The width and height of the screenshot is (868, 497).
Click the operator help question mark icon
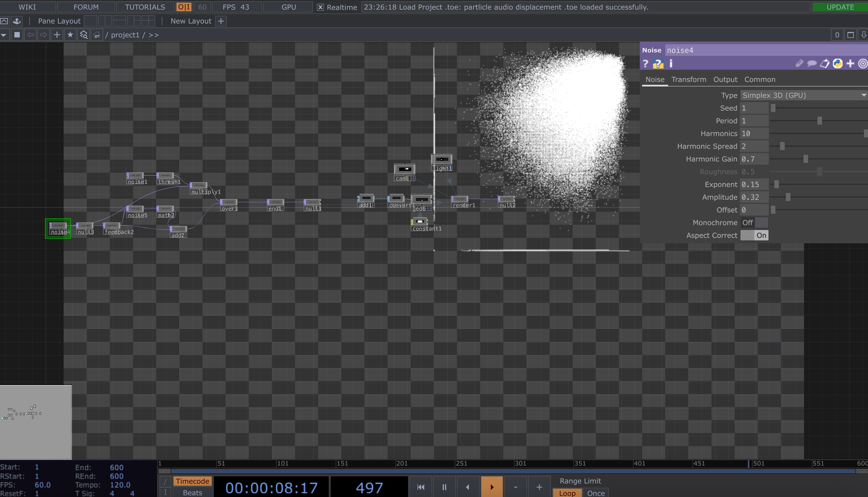(645, 64)
